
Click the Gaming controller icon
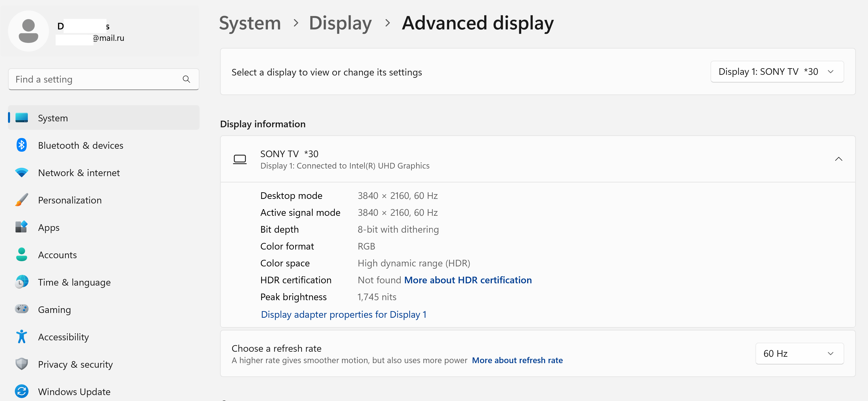click(22, 309)
